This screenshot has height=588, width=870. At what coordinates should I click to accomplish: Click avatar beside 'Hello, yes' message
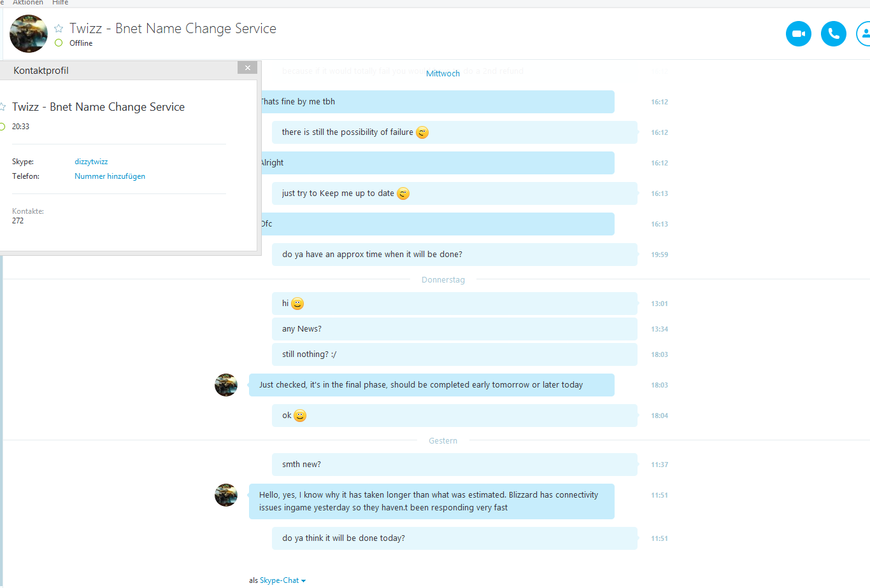226,495
